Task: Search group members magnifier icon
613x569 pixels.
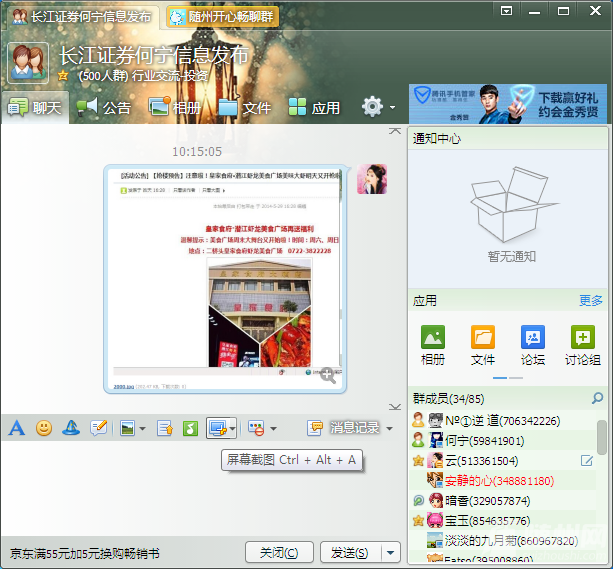Action: (x=597, y=398)
